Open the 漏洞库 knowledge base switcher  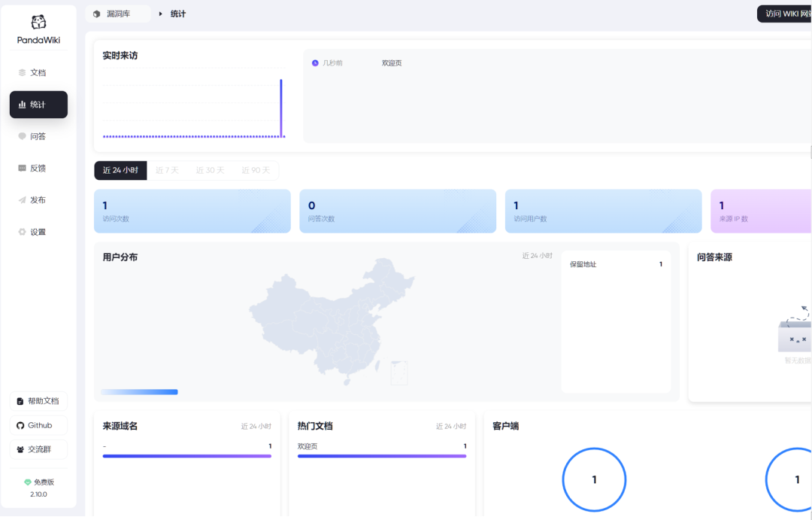click(x=118, y=14)
